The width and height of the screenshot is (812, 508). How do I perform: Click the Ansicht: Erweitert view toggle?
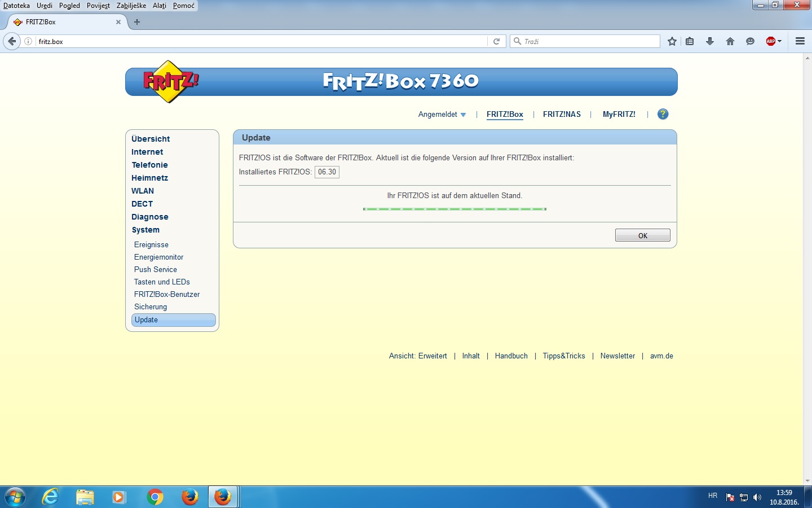tap(418, 356)
